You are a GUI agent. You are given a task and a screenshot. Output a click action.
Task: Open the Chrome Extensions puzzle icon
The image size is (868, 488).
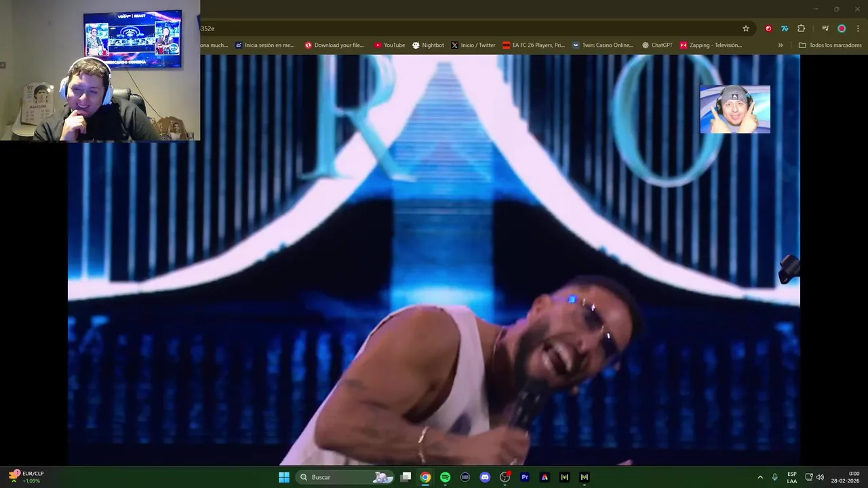click(x=802, y=28)
